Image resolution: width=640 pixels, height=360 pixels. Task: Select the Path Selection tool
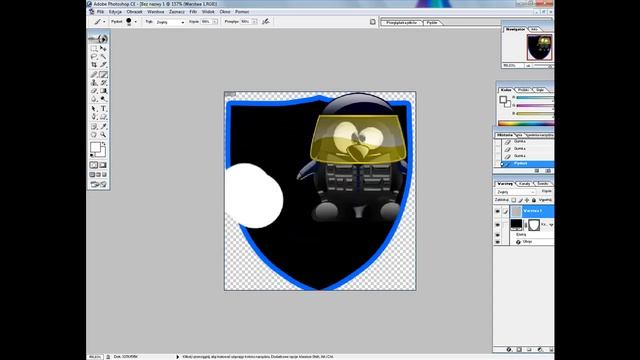[x=94, y=109]
